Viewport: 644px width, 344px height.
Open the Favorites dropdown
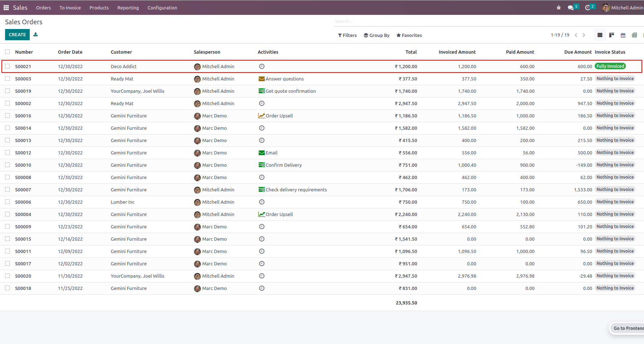(x=409, y=35)
